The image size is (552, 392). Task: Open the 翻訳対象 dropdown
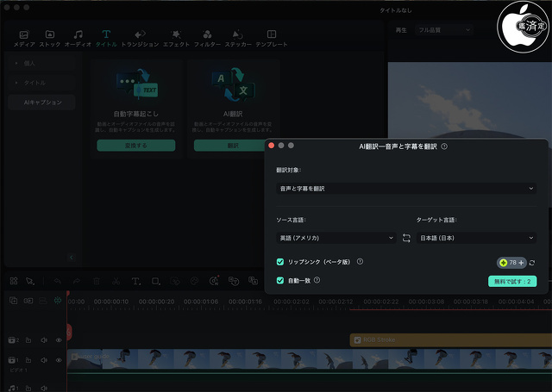click(x=406, y=189)
